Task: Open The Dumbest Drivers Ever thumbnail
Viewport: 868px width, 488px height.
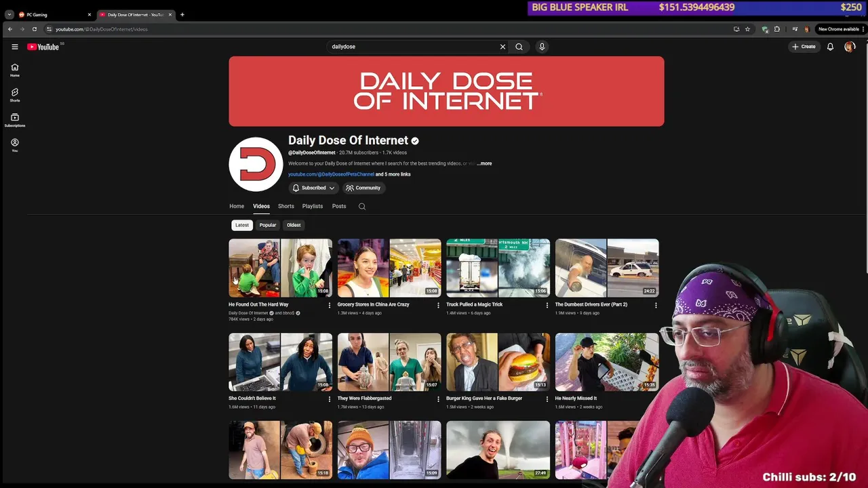Action: pyautogui.click(x=607, y=268)
